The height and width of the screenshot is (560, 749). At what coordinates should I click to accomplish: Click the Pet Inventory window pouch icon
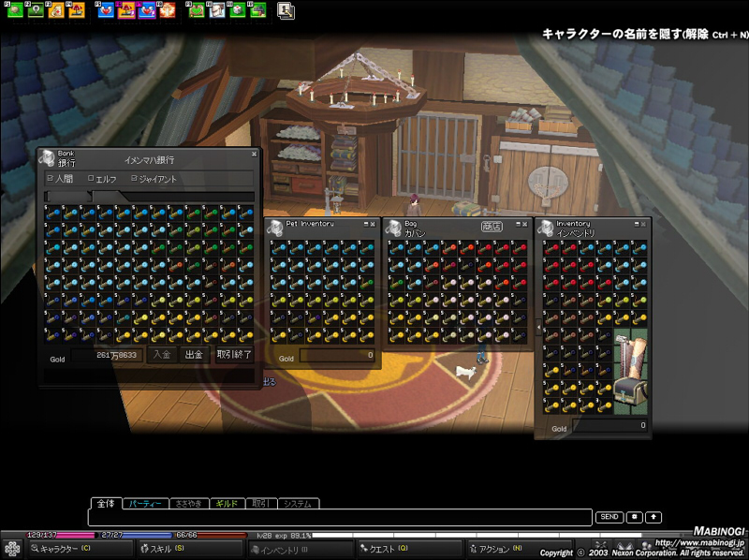(x=274, y=228)
